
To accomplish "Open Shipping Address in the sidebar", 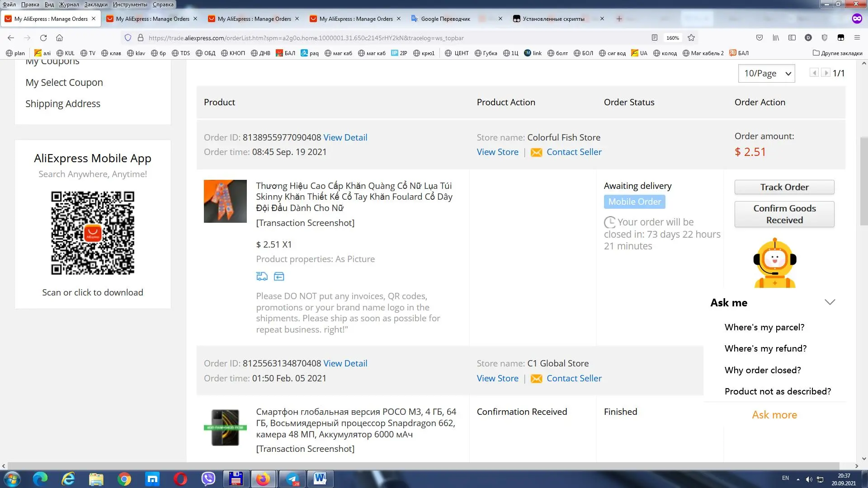I will (63, 104).
